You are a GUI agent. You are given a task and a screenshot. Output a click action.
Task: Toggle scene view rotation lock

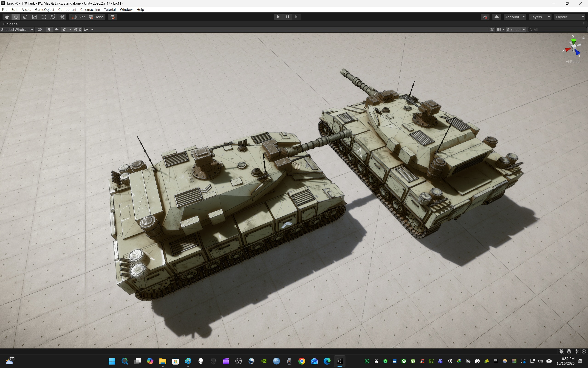pos(583,38)
